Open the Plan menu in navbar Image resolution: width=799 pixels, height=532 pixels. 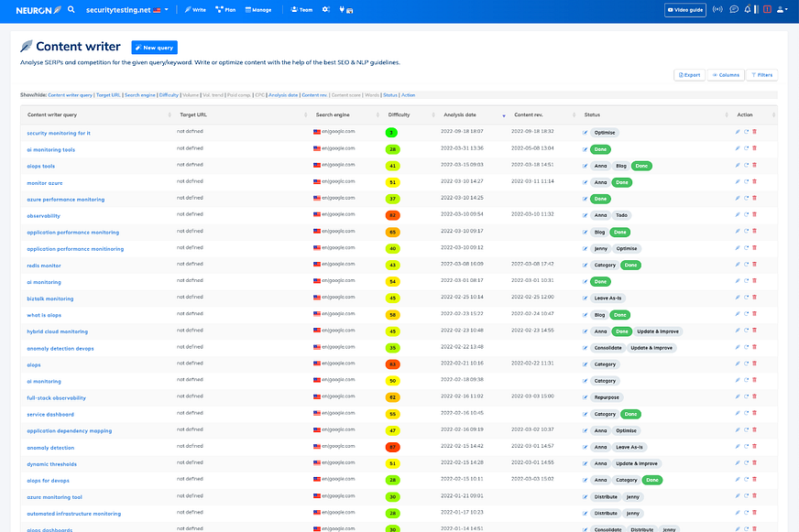click(225, 10)
